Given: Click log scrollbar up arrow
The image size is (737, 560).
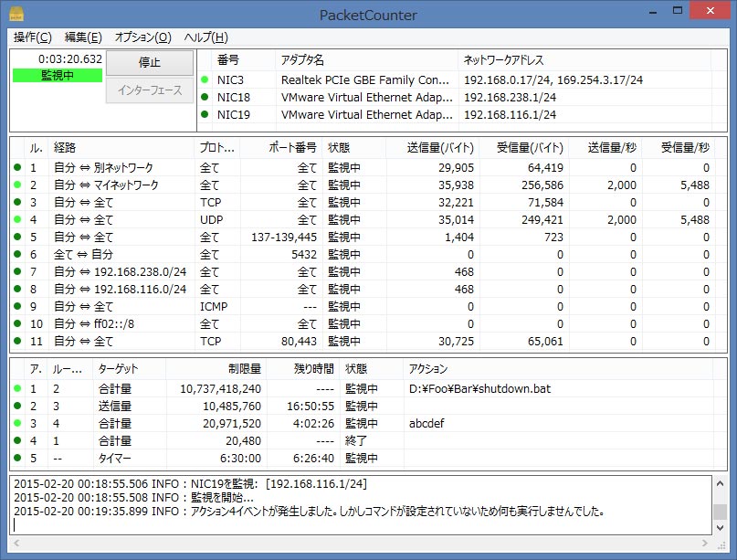Looking at the screenshot, I should (720, 483).
